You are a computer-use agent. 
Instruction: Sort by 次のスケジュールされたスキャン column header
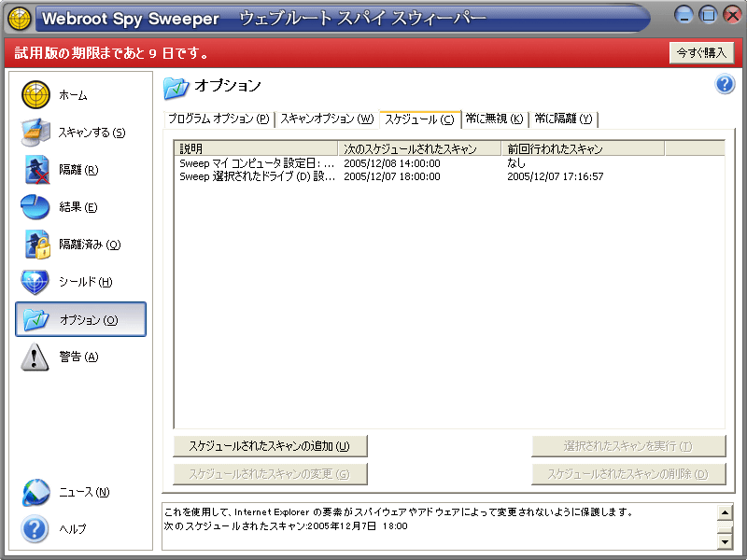419,148
